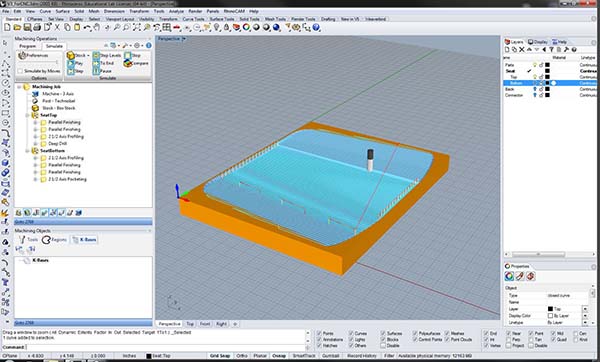Click the Cut scissors icon
This screenshot has height=362, width=600.
(x=57, y=28)
